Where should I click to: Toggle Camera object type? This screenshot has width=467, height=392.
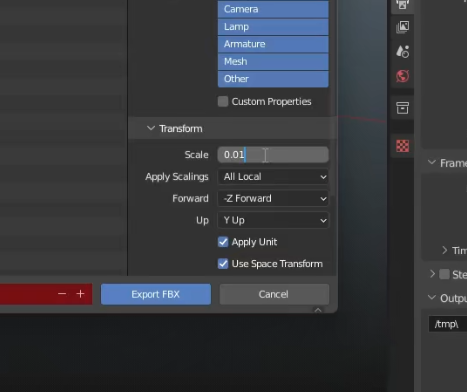point(273,9)
